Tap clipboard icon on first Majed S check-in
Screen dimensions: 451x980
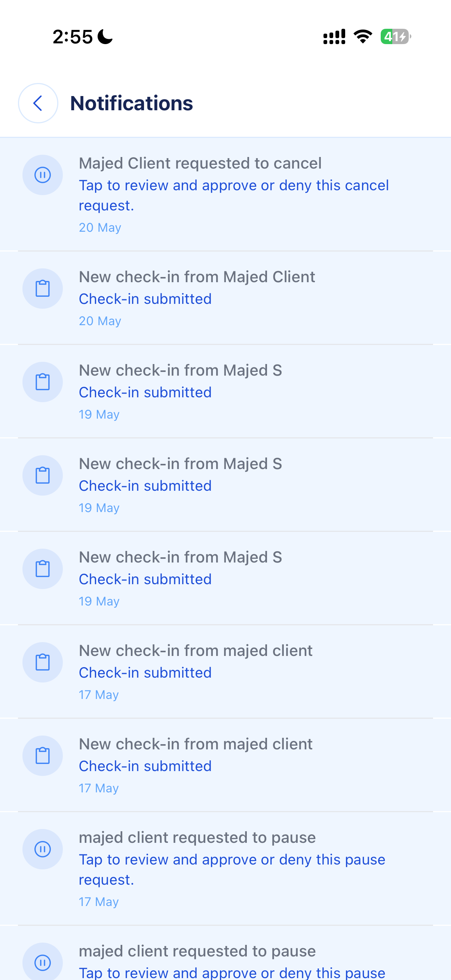(43, 382)
